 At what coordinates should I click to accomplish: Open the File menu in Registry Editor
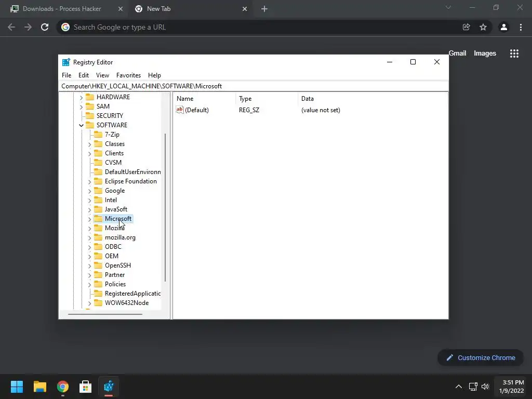66,75
